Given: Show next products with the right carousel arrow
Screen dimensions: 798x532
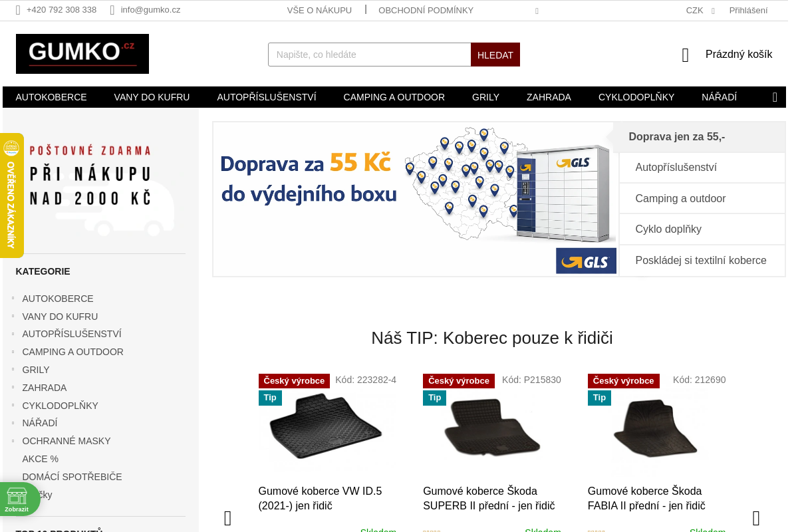Looking at the screenshot, I should click(756, 519).
